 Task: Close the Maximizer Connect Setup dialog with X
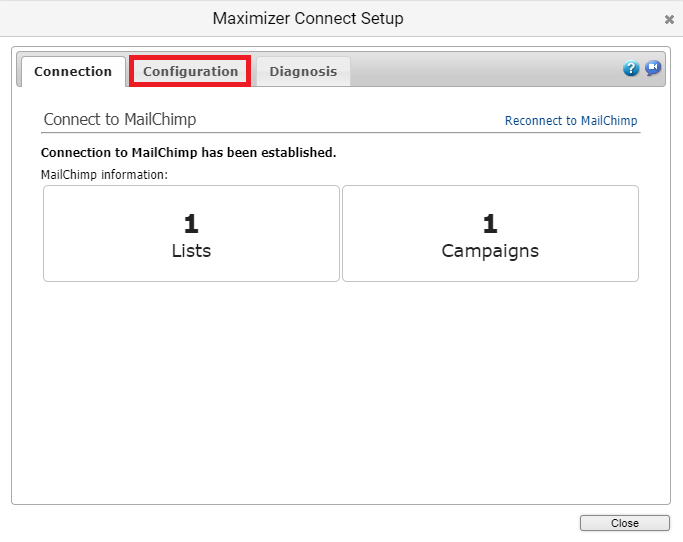pos(669,19)
